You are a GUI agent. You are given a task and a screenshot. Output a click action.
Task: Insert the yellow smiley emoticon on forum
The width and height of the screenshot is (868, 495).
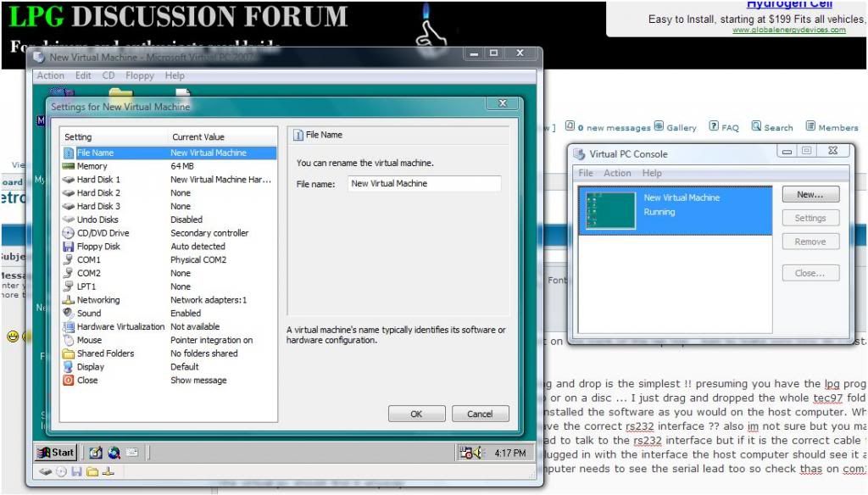13,336
